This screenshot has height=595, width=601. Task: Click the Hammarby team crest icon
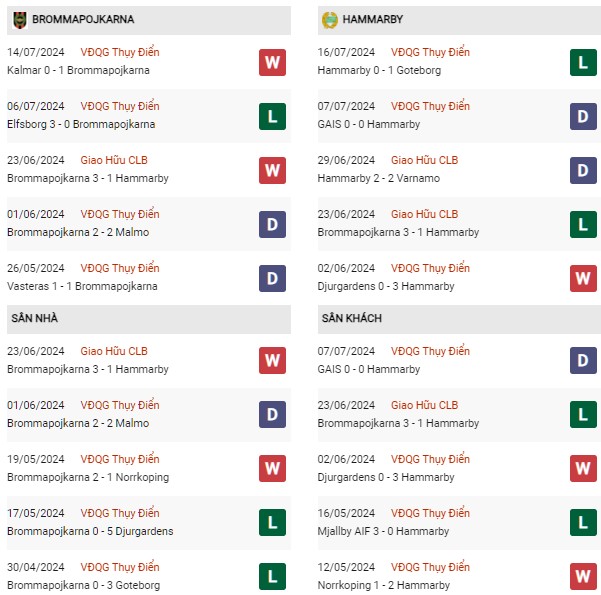coord(330,20)
